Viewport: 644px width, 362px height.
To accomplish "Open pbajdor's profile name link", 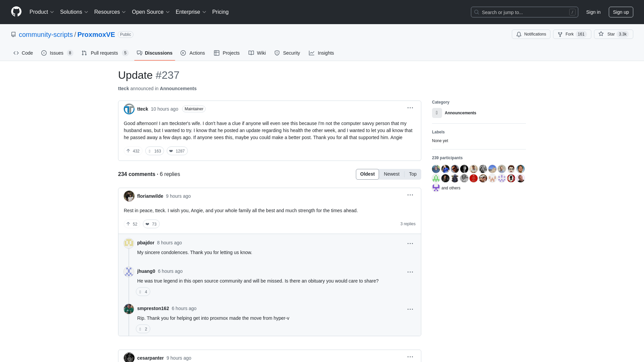I will pos(146,243).
